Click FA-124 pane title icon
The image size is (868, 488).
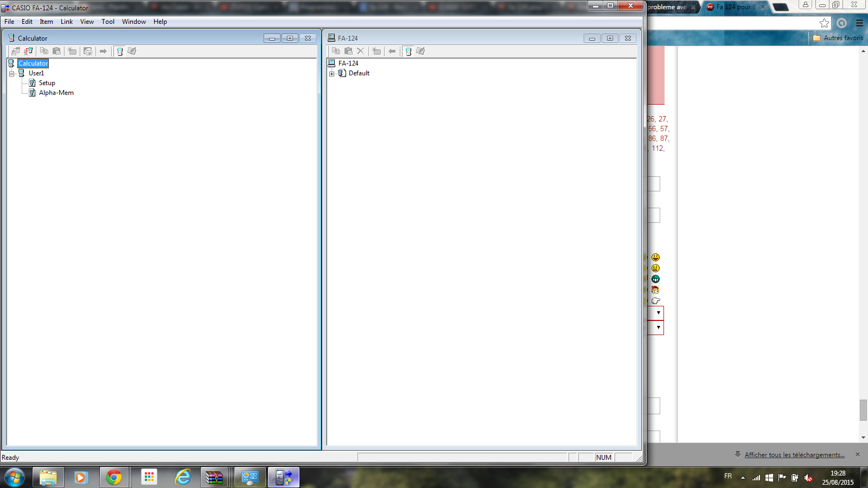click(331, 38)
